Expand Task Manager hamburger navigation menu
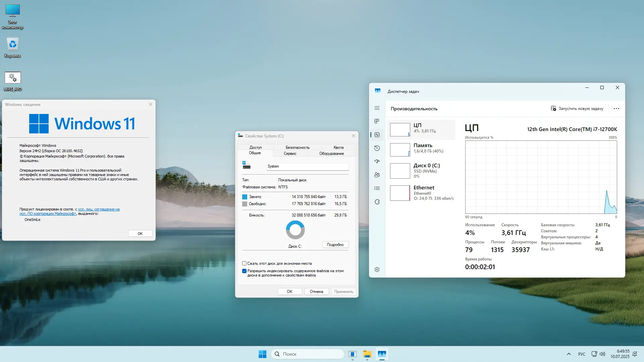644x362 pixels. 377,108
